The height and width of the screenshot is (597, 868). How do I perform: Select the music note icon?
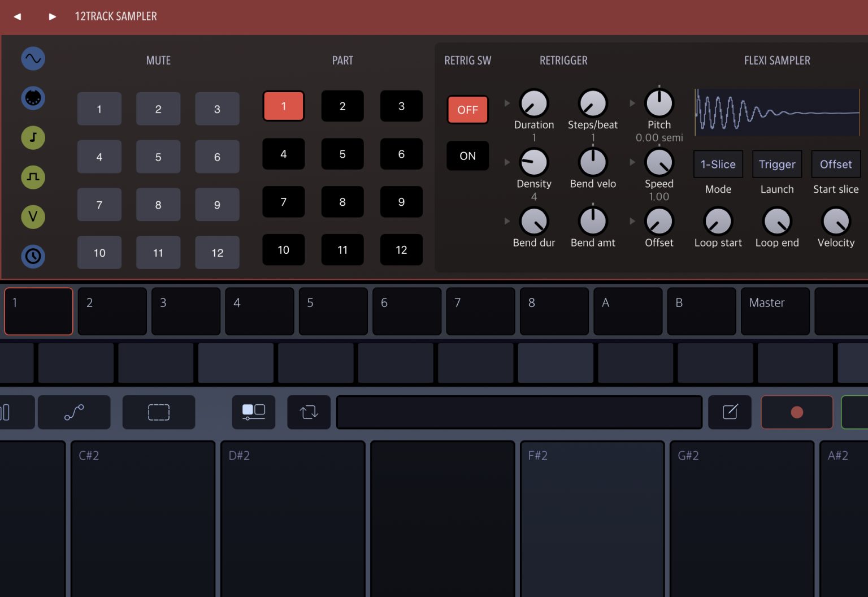tap(33, 138)
